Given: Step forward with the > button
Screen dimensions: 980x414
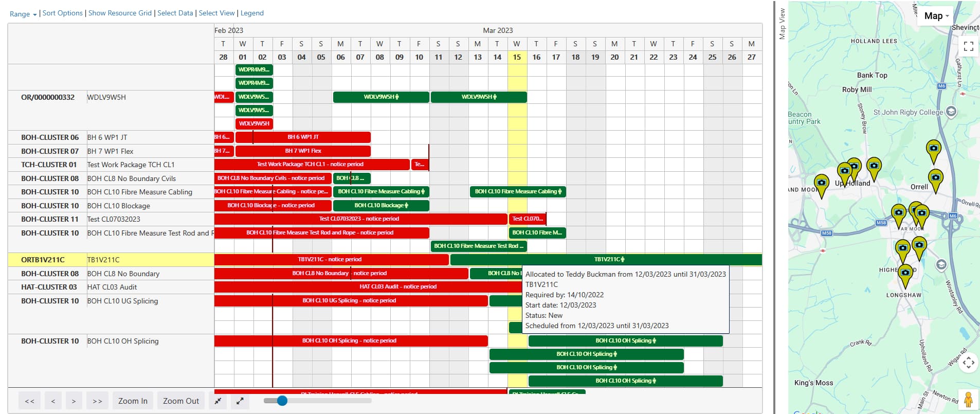Looking at the screenshot, I should pos(74,401).
